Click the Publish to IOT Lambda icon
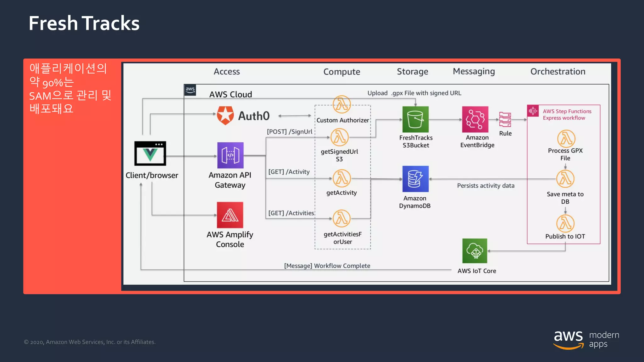The width and height of the screenshot is (644, 362). point(565,223)
